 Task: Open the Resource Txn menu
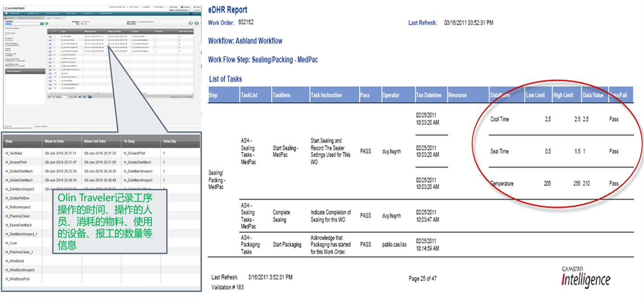coord(53,13)
